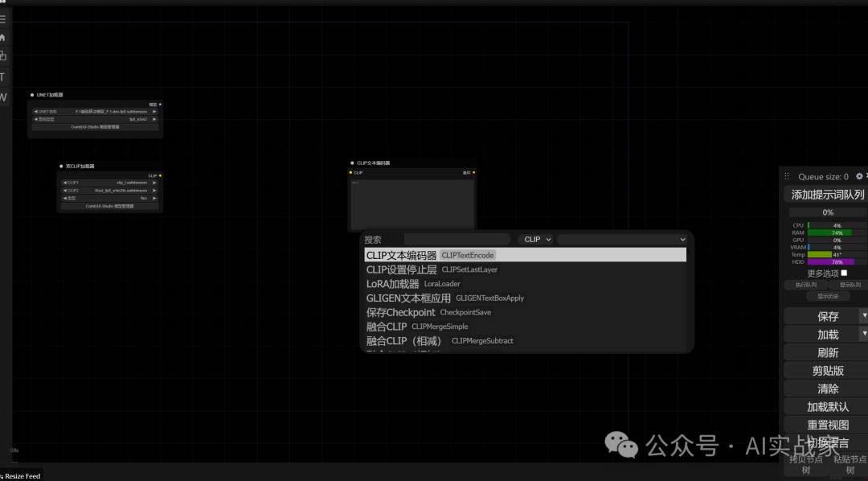Image resolution: width=868 pixels, height=481 pixels.
Task: Click the text area in the CLIP文本编码器 node
Action: point(412,203)
